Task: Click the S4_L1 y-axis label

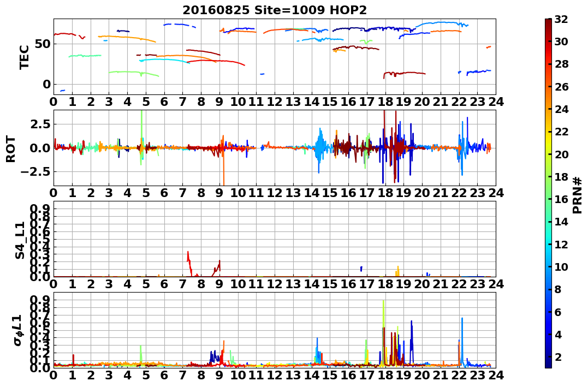Action: click(20, 240)
